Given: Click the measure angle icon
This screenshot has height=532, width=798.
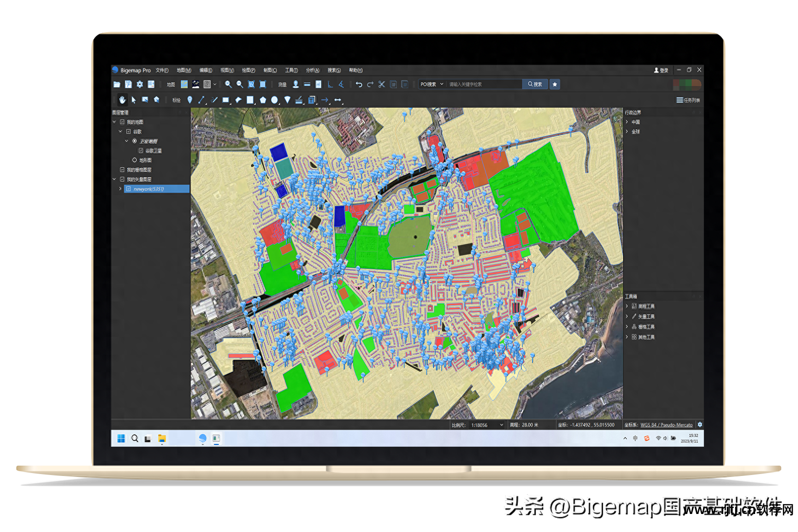Looking at the screenshot, I should pyautogui.click(x=341, y=84).
